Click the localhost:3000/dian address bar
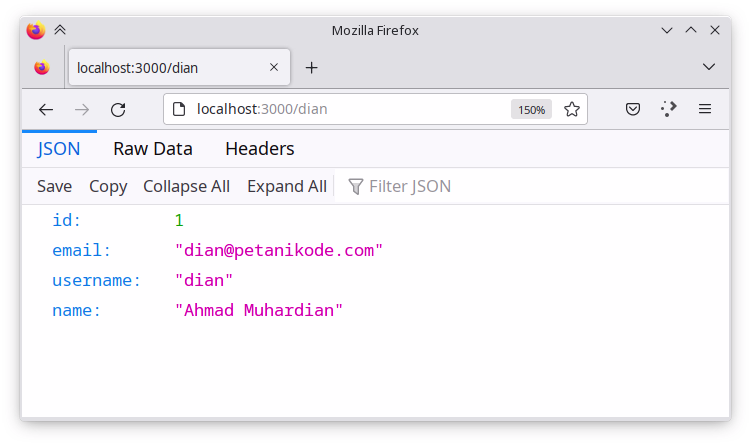Screen dimensions: 751x445 tap(340, 109)
